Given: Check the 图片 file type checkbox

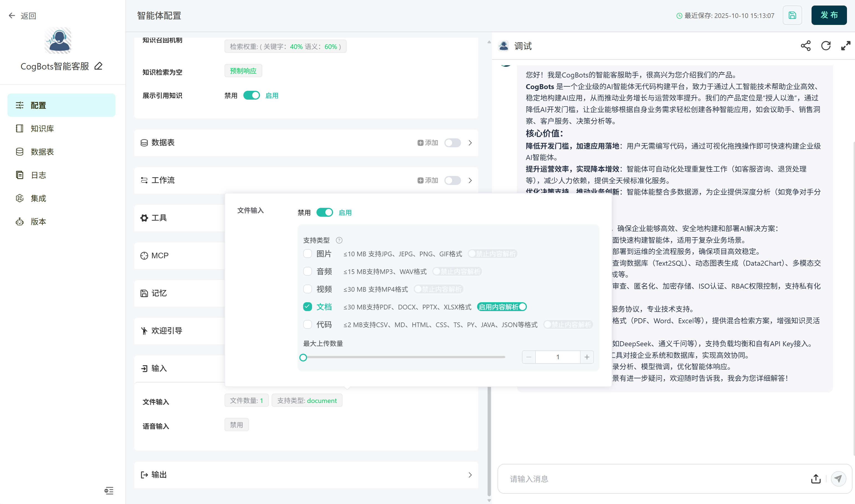Looking at the screenshot, I should [x=307, y=254].
